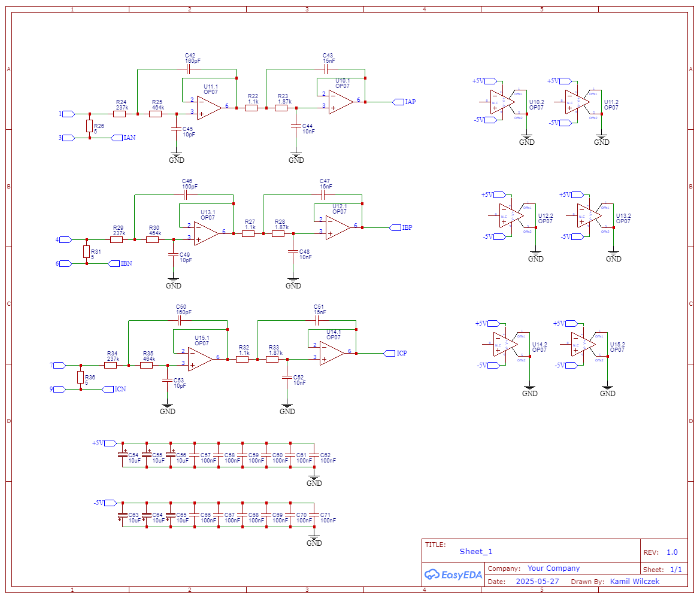Viewport: 700px width, 599px height.
Task: Select the U12.2 OP07 power symbol
Action: 511,216
